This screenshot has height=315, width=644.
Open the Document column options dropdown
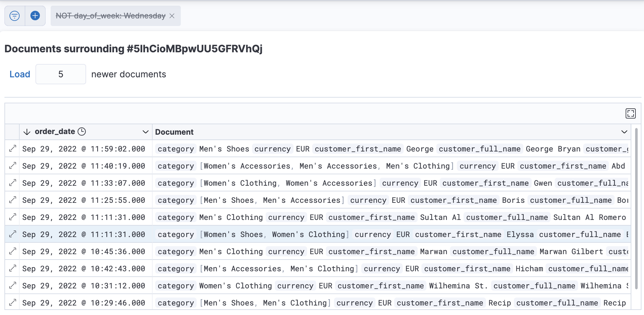[x=623, y=132]
